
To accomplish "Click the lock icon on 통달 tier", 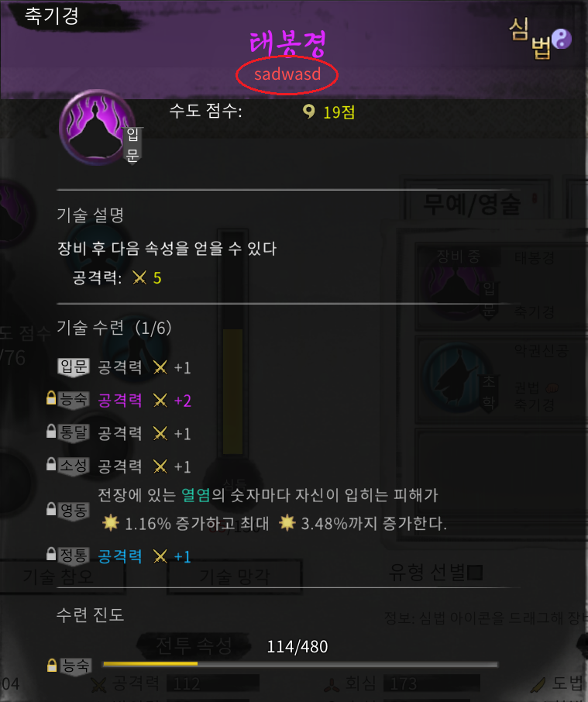I will pos(51,431).
